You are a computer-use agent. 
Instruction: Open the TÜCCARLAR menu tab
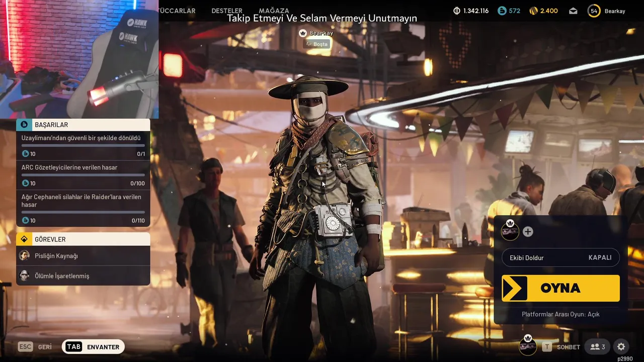click(x=177, y=11)
